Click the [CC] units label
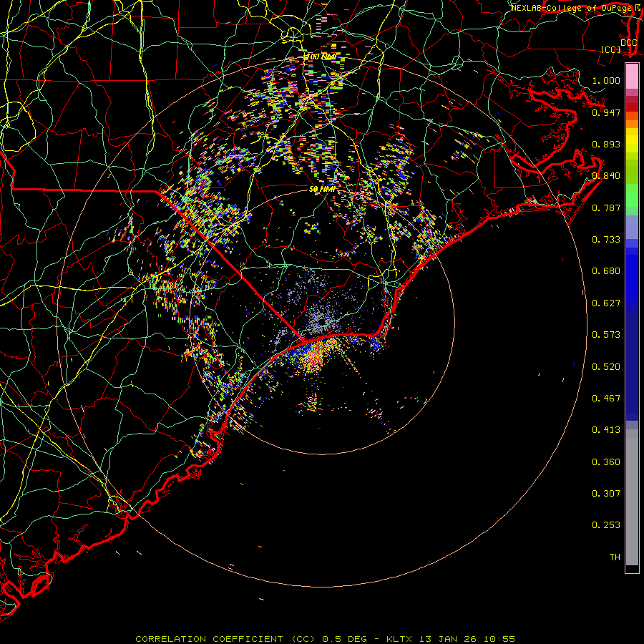This screenshot has height=644, width=644. 610,50
